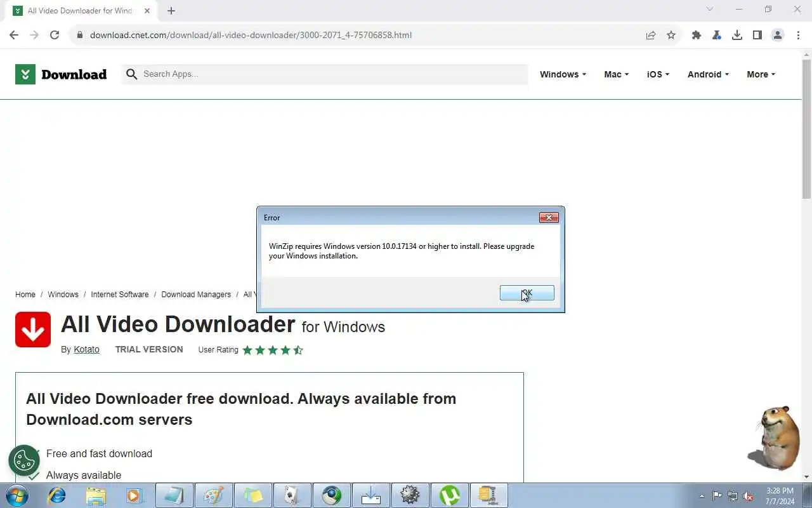
Task: Open the Paint palette taskbar icon
Action: click(x=213, y=495)
